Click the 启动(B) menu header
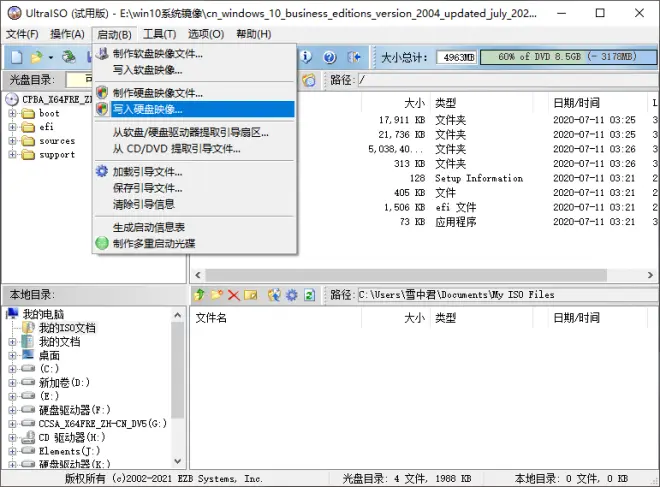The width and height of the screenshot is (660, 487). [x=114, y=35]
